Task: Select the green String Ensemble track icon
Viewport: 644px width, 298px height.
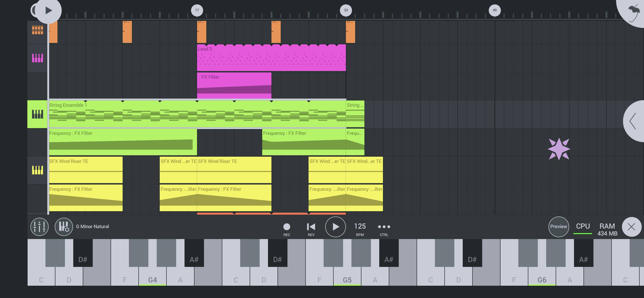Action: coord(38,114)
